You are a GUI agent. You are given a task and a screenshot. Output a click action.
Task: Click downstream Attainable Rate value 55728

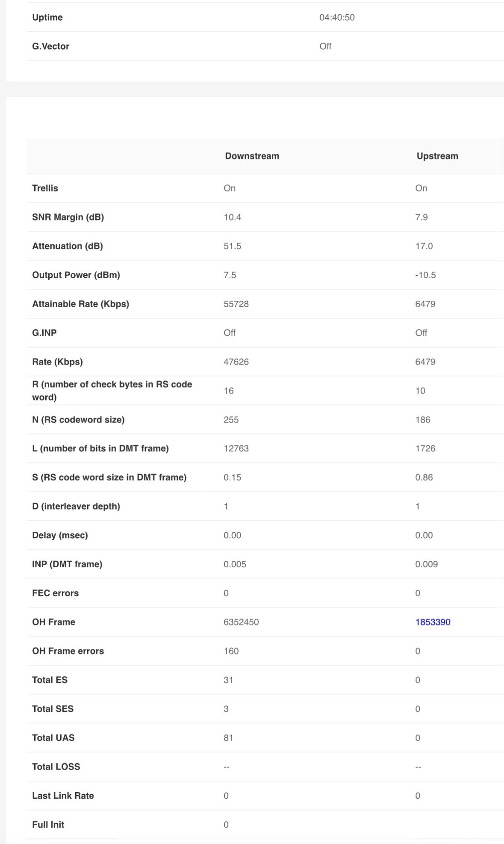pyautogui.click(x=236, y=304)
